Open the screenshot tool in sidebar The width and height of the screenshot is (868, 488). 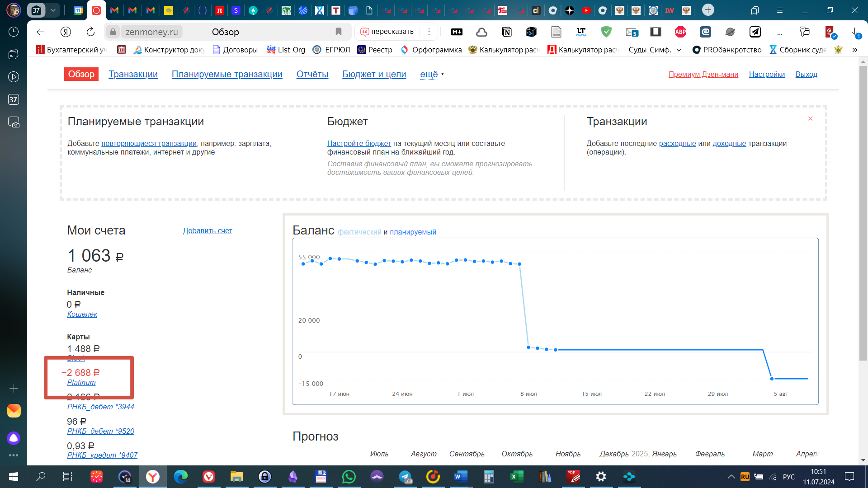[14, 122]
